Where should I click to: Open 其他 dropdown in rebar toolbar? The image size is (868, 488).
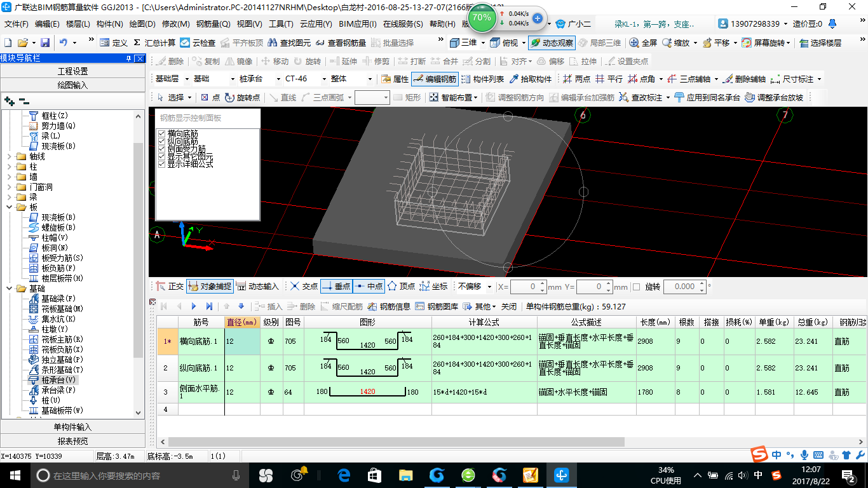[x=481, y=306]
